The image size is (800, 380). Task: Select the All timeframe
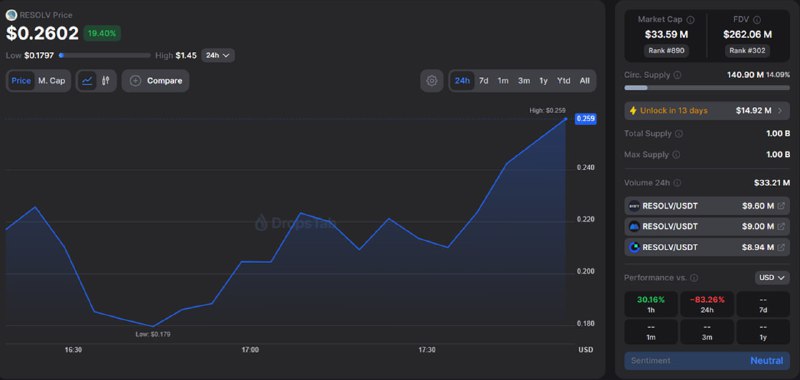(585, 81)
